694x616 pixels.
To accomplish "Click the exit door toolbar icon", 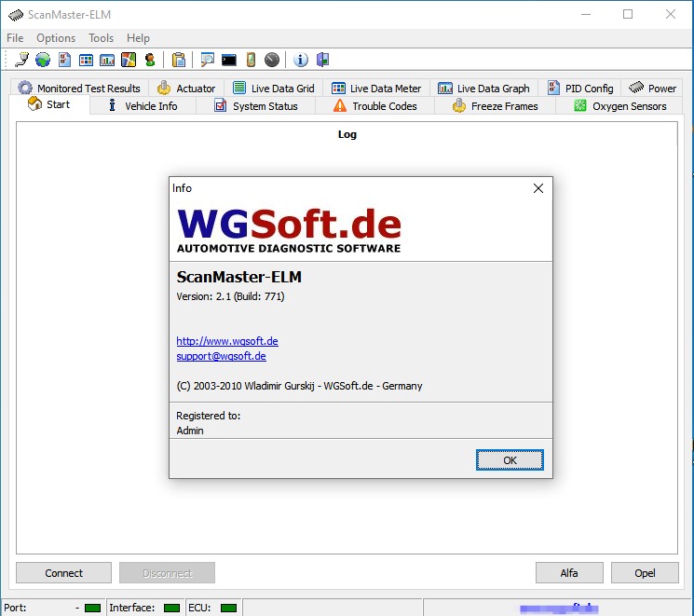I will coord(322,60).
